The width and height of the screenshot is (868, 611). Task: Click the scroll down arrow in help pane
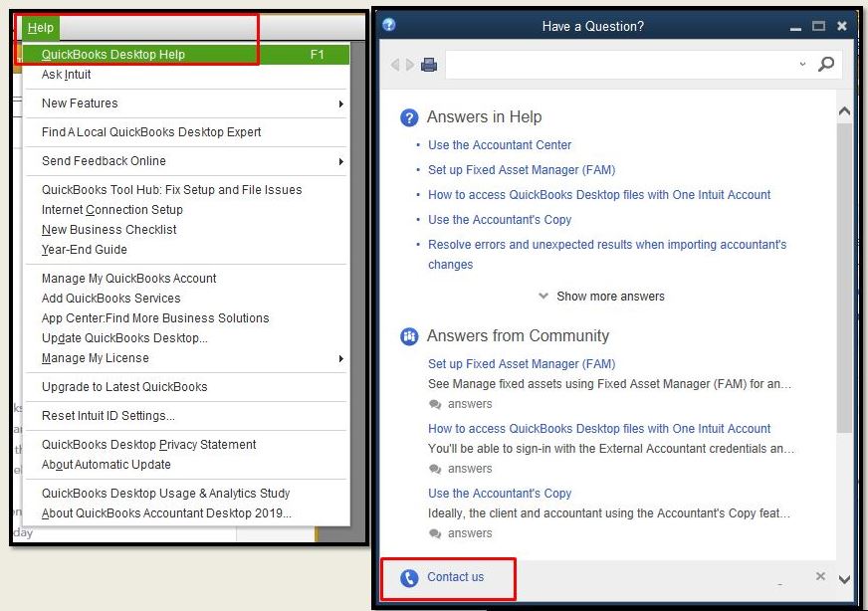[844, 579]
